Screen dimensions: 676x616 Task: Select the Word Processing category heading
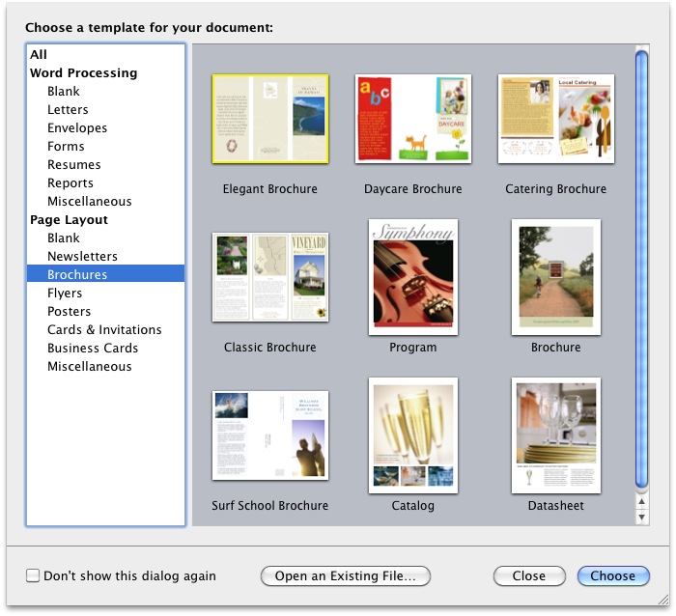click(105, 72)
